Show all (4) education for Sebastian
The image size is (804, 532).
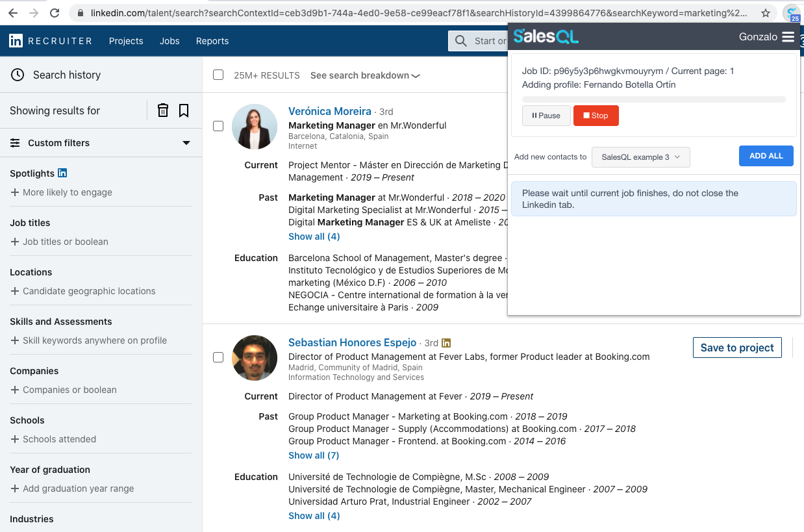(x=314, y=516)
